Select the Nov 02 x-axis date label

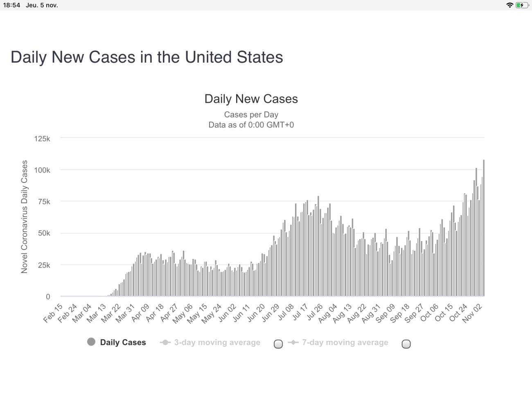(x=473, y=313)
